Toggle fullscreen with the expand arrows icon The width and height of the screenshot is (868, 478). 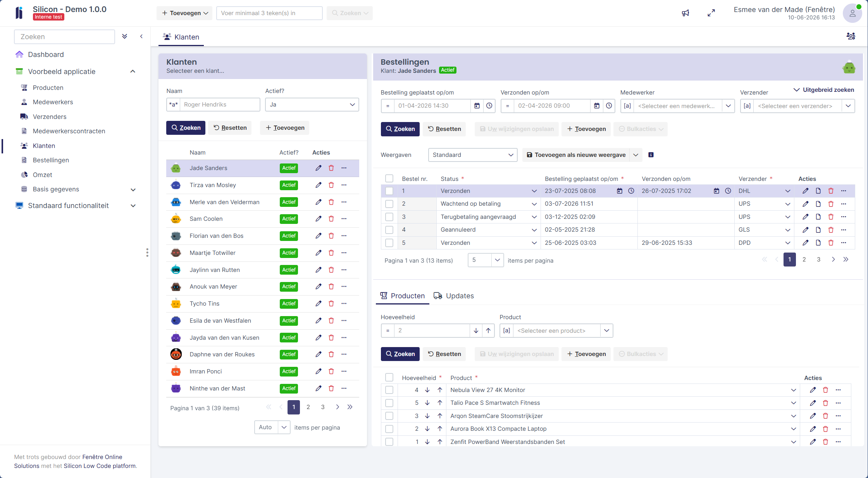(711, 13)
